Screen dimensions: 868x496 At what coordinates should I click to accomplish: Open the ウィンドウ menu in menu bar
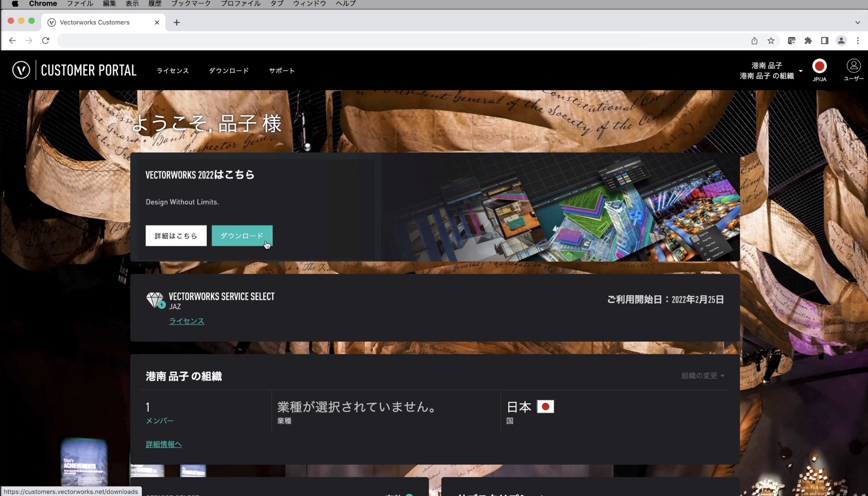tap(309, 4)
